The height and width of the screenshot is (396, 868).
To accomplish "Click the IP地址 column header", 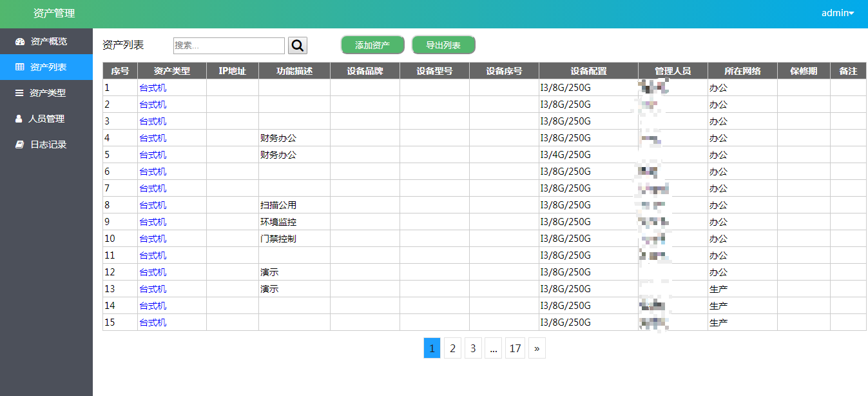I will click(x=233, y=71).
